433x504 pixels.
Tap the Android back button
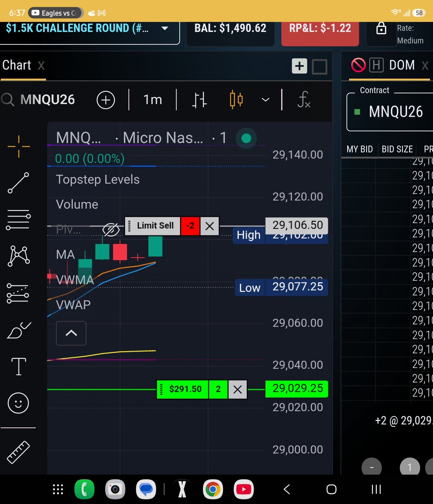[287, 489]
